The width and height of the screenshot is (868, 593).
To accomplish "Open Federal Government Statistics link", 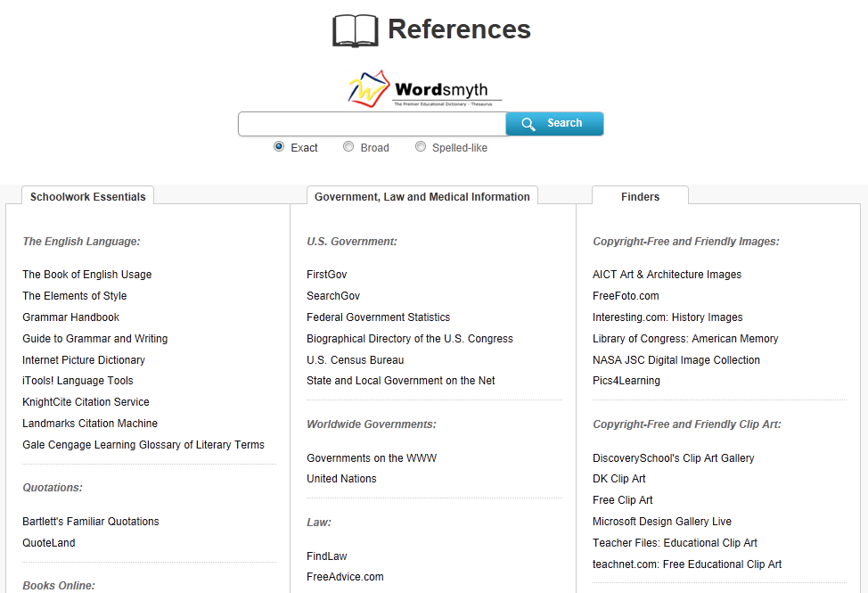I will pos(379,317).
